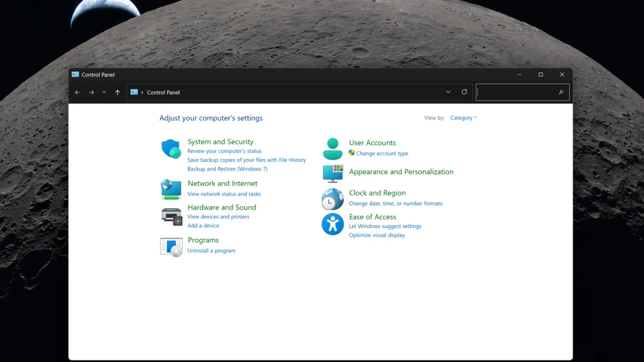Click the Appearance and Personalization monitor icon

pyautogui.click(x=333, y=173)
